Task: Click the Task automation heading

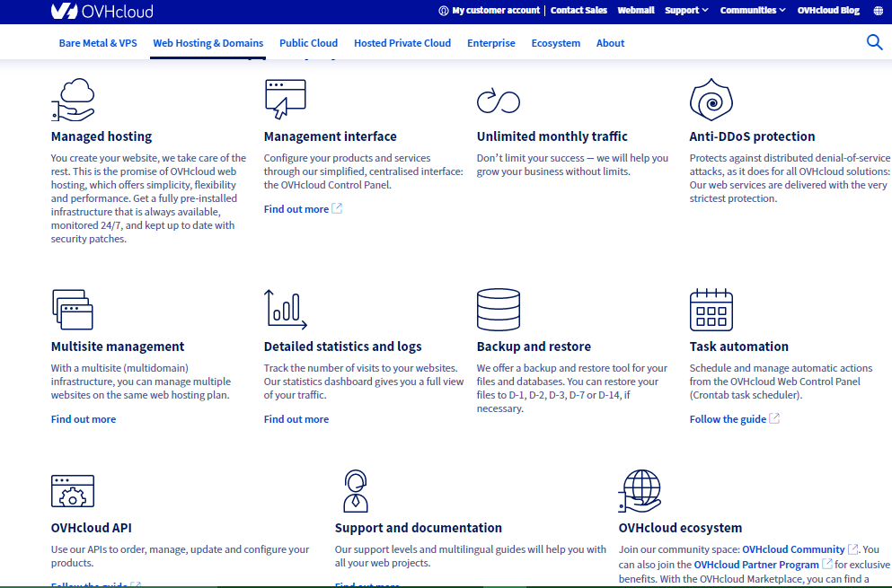Action: 739,347
